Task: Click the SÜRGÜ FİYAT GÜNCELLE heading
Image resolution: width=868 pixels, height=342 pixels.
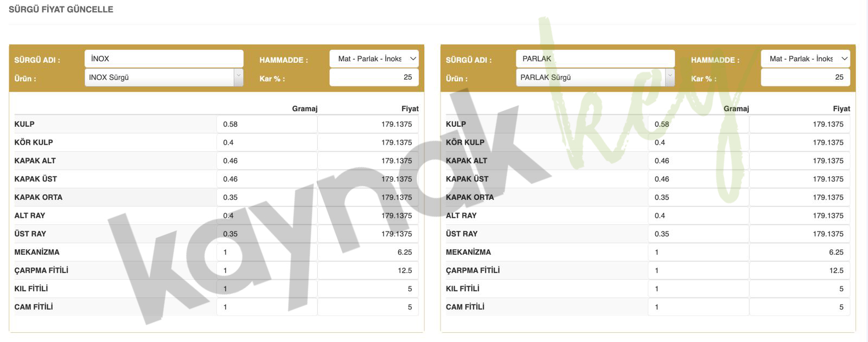Action: click(61, 9)
